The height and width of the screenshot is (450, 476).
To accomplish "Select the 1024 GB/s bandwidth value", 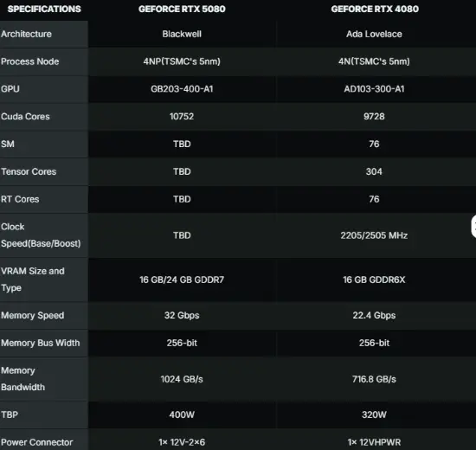I will tap(182, 379).
